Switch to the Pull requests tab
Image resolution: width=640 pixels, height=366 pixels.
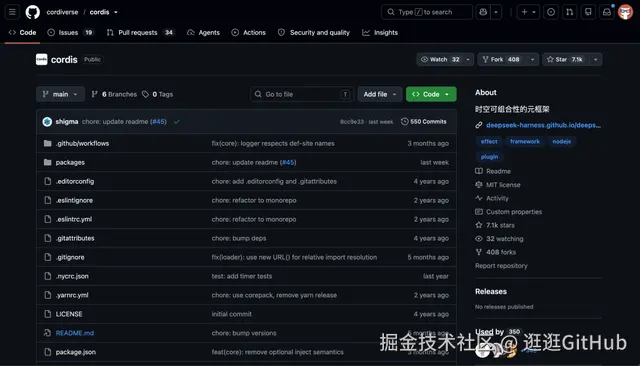pos(140,33)
